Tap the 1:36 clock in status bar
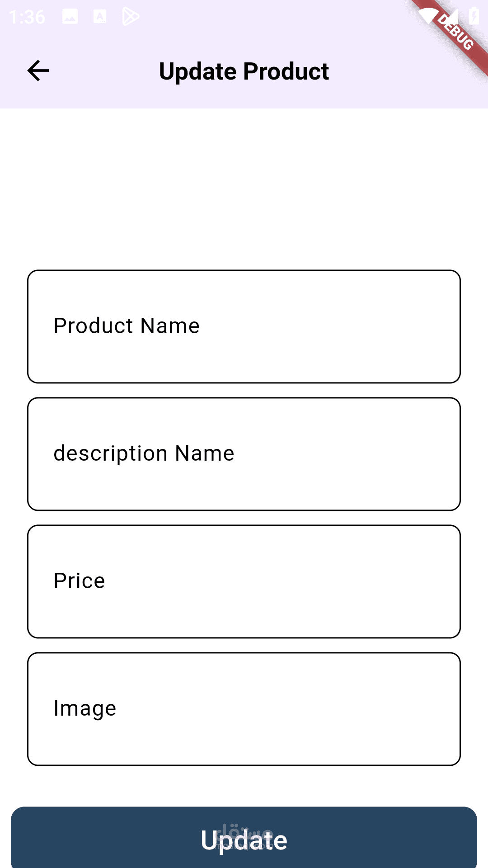The image size is (488, 868). tap(27, 17)
